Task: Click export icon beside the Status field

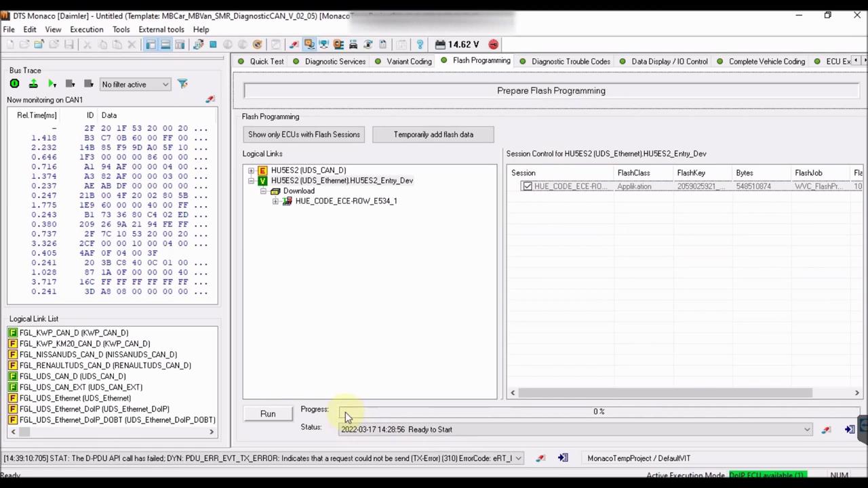Action: point(849,430)
